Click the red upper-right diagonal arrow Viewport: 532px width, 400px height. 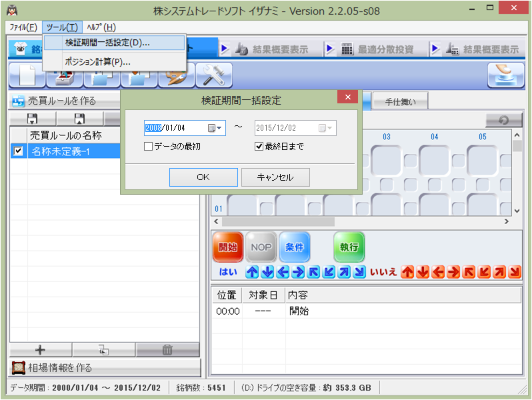500,272
